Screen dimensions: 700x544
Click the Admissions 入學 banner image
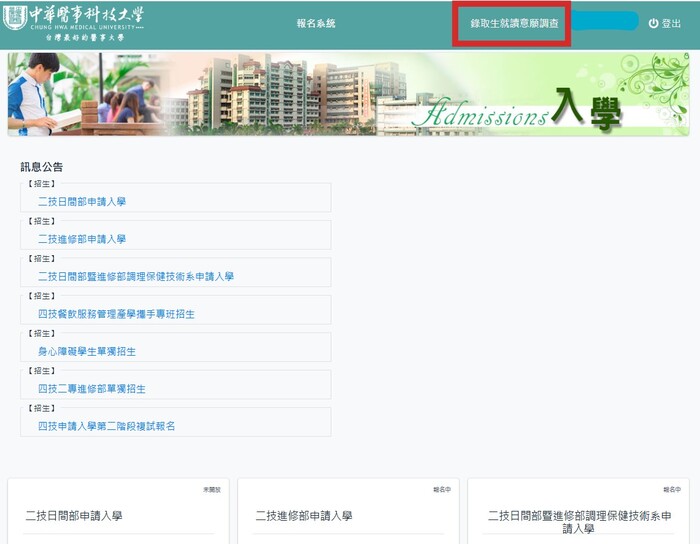(x=348, y=94)
